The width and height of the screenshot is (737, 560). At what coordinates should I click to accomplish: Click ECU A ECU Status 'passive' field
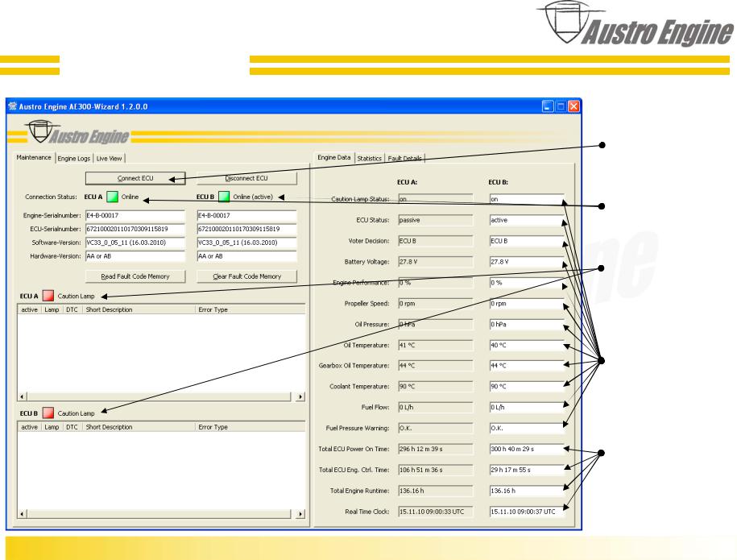[x=435, y=220]
